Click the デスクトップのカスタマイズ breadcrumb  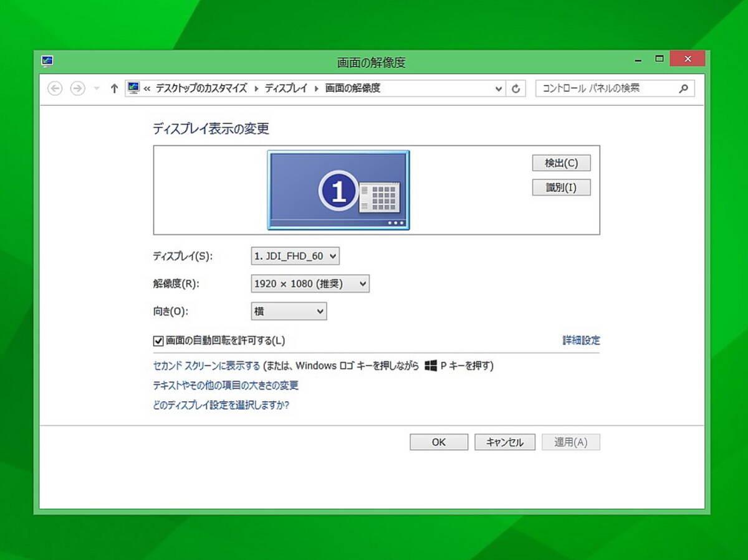(201, 88)
